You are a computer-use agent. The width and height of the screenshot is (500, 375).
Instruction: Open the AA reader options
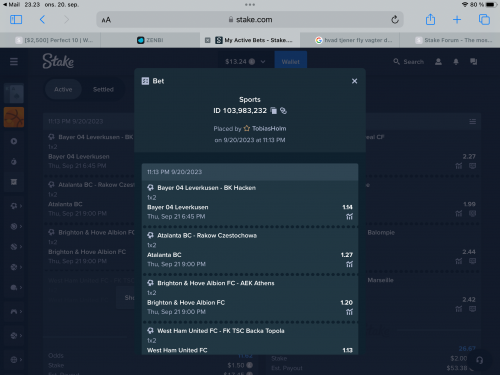[106, 20]
